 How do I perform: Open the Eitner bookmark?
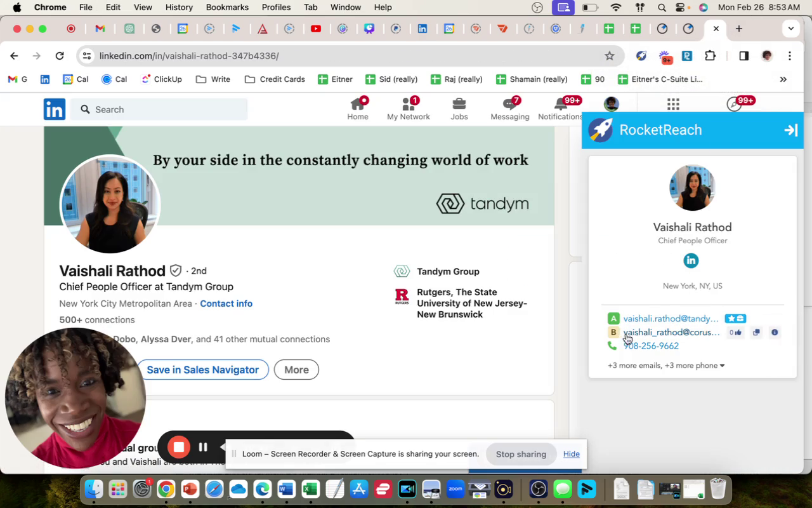click(335, 79)
